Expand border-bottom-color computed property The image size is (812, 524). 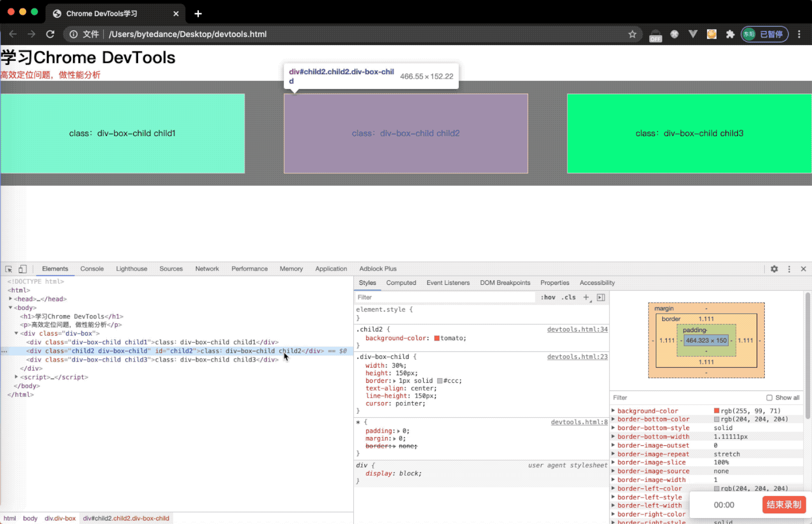pos(613,419)
